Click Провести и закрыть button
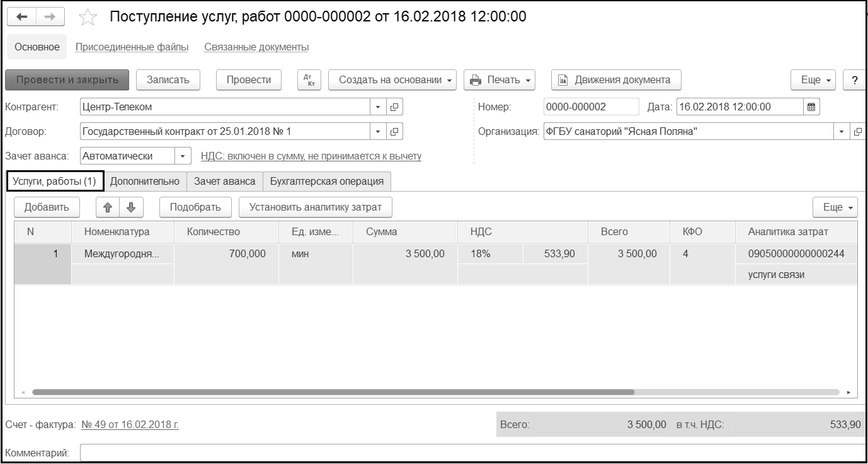 pos(67,80)
